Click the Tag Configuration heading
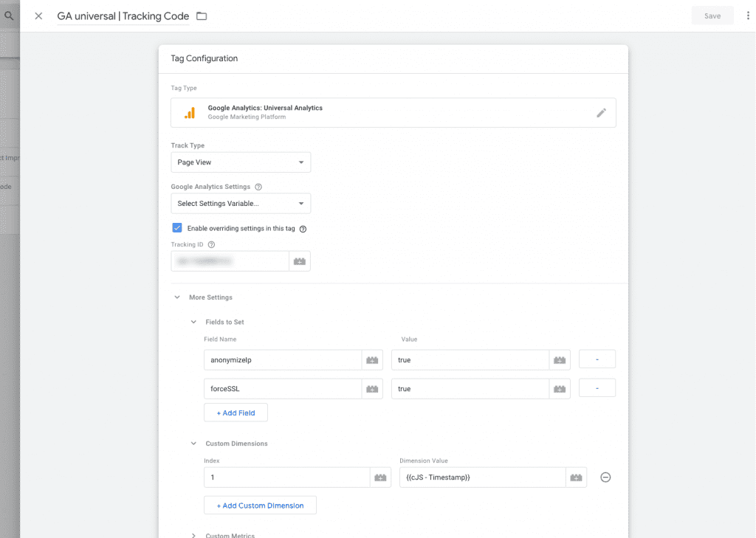Screen dimensions: 756x538 tap(205, 58)
